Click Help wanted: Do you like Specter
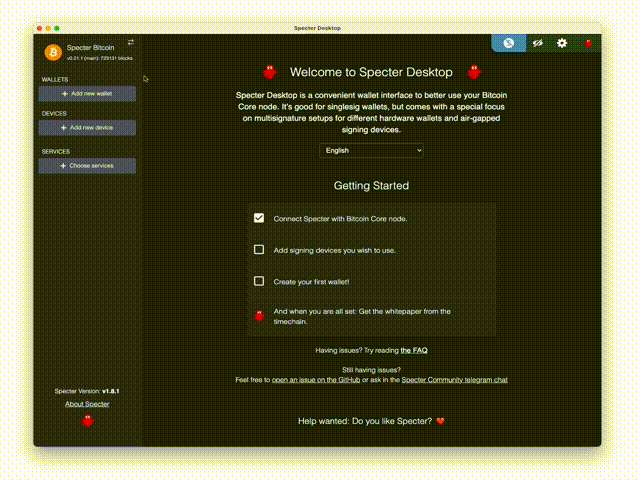Screen dimensions: 640x480 coord(365,421)
